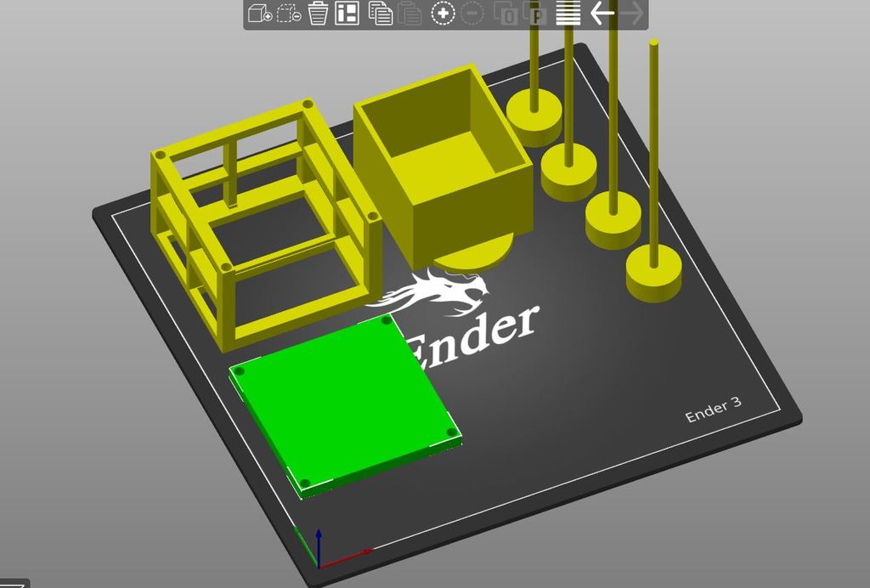Open the variable layer height tool

click(x=568, y=13)
